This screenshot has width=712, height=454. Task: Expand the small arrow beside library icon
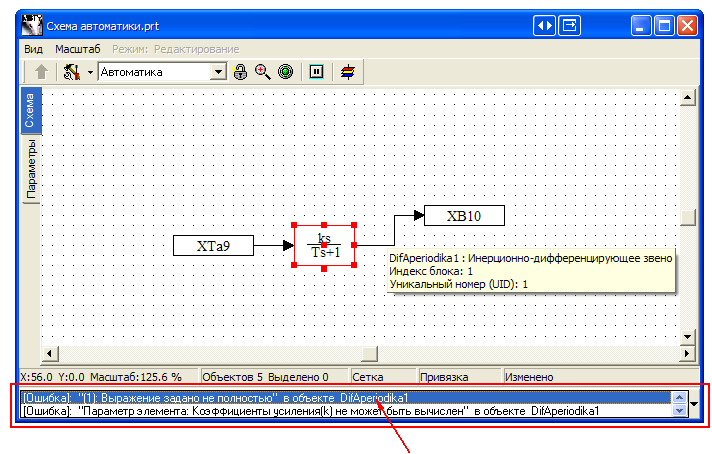pos(90,72)
